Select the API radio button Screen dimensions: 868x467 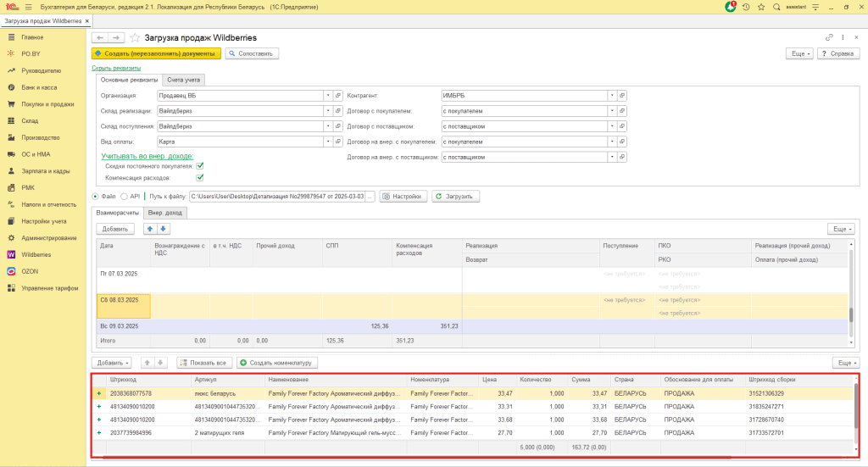124,197
